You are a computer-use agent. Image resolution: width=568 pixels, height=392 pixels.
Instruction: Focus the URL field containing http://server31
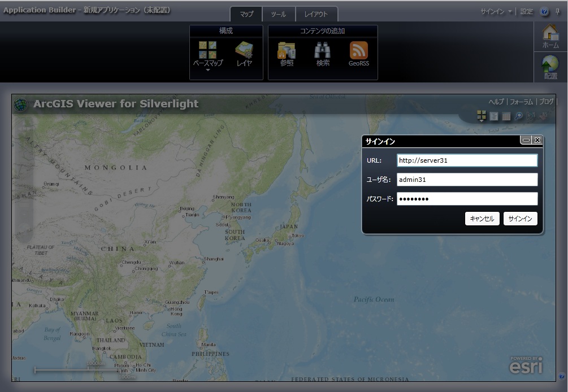467,160
